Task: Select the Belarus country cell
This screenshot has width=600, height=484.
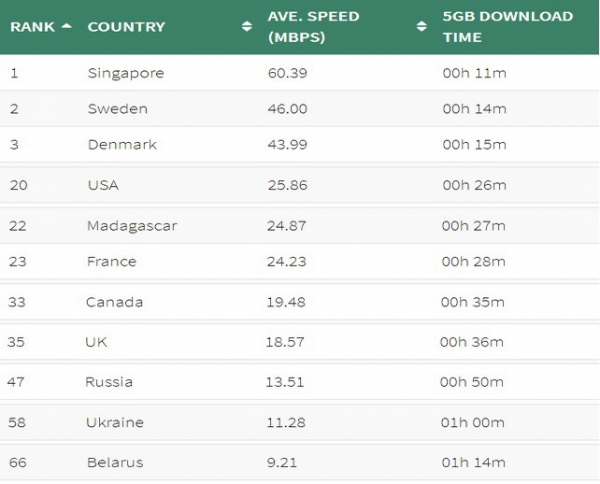Action: click(115, 462)
